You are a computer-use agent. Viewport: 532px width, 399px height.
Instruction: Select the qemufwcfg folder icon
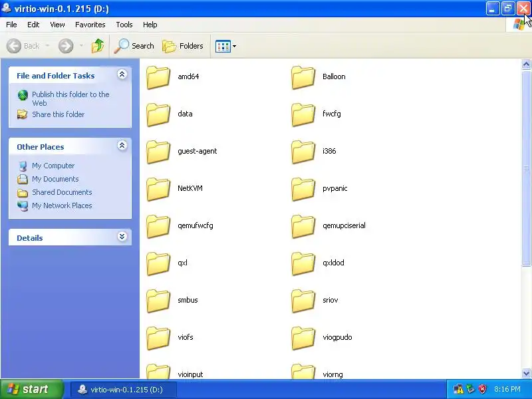pos(158,226)
